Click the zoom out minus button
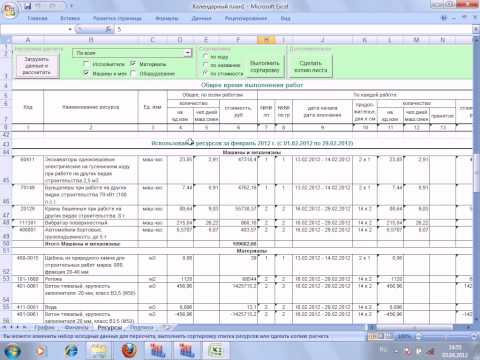 [419, 337]
